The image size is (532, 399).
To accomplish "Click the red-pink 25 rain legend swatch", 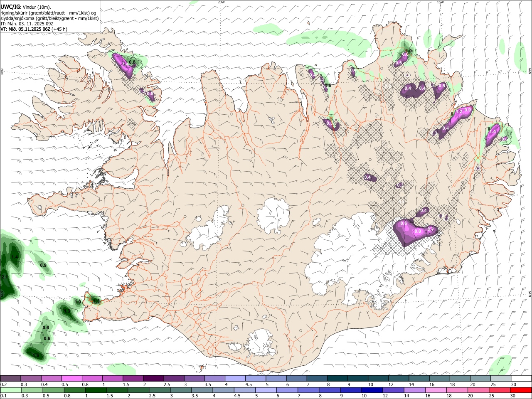I will (x=500, y=390).
